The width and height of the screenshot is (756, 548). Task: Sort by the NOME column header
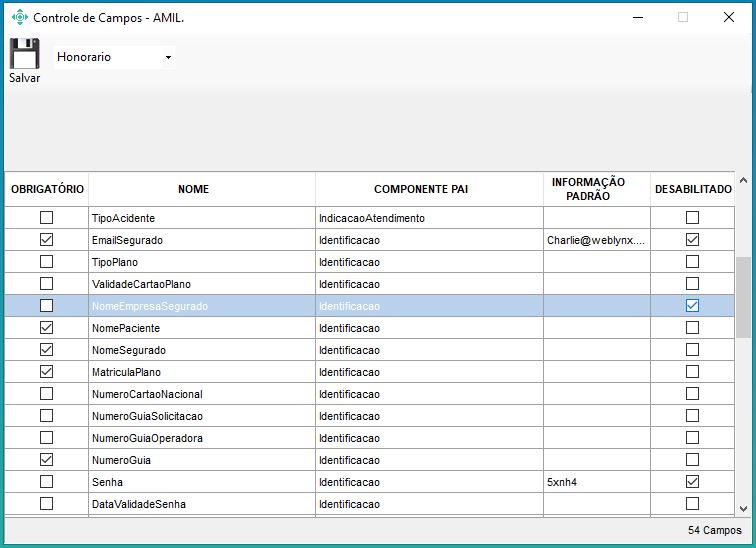(x=193, y=189)
